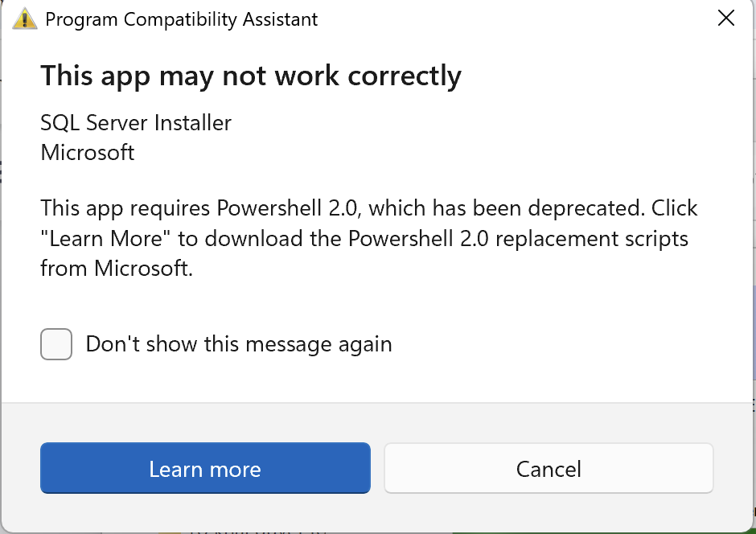Image resolution: width=756 pixels, height=534 pixels.
Task: Click the "Microsoft" publisher name under the app
Action: coord(88,152)
